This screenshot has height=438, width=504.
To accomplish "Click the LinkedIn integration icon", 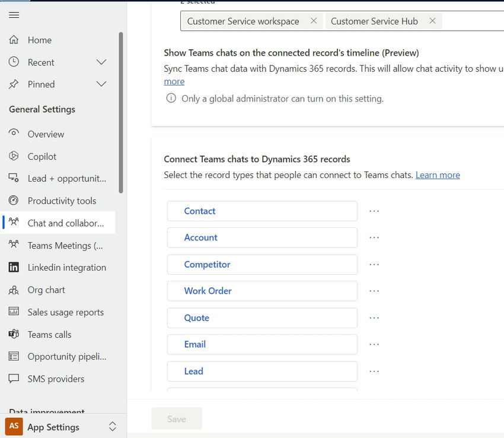I will 14,268.
